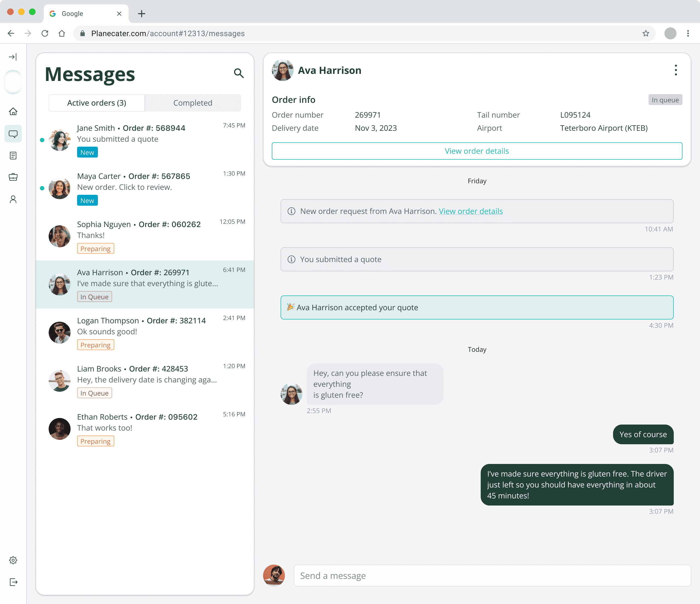Click the Send a message field
The width and height of the screenshot is (700, 604).
coord(492,576)
